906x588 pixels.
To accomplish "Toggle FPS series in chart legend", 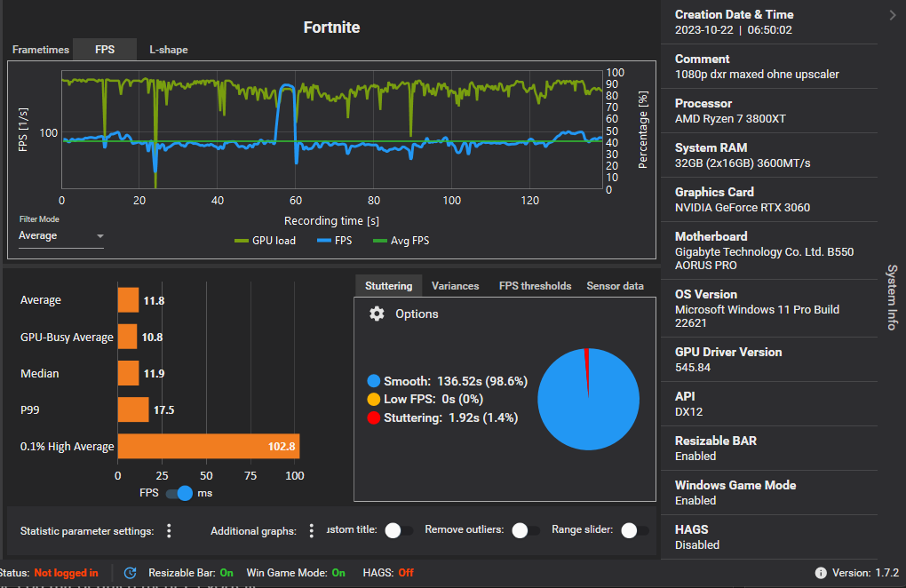I will (335, 241).
